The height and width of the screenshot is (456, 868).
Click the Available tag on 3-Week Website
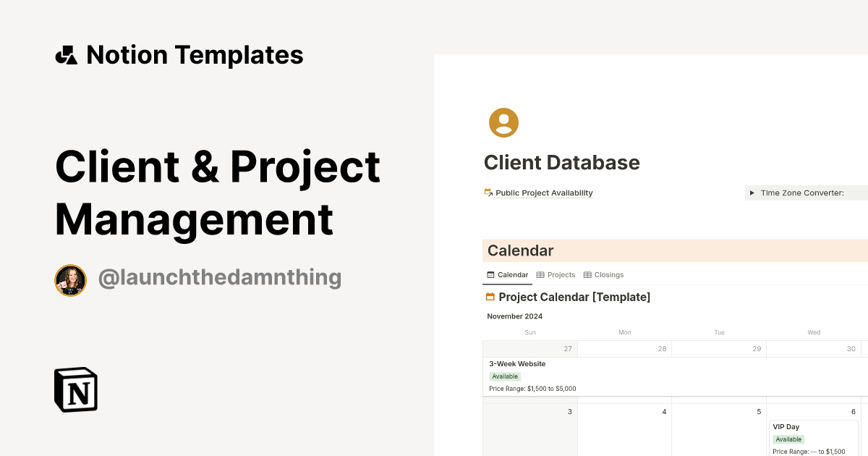(x=505, y=376)
